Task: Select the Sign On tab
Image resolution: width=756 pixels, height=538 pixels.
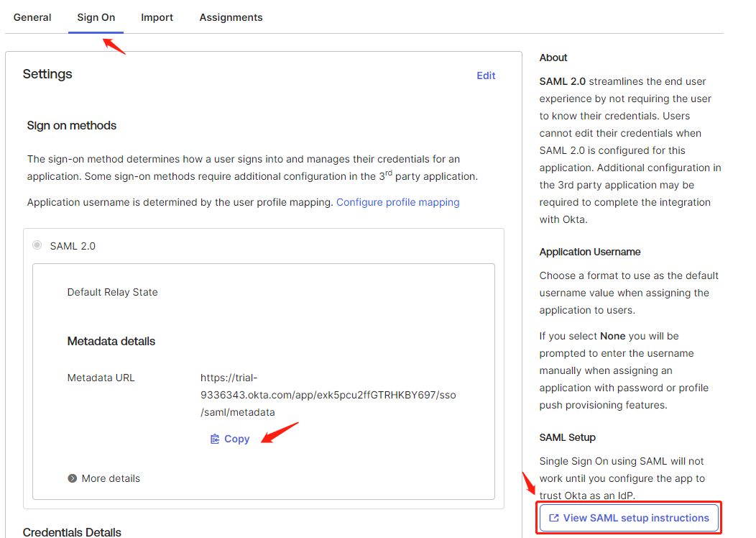Action: [96, 17]
